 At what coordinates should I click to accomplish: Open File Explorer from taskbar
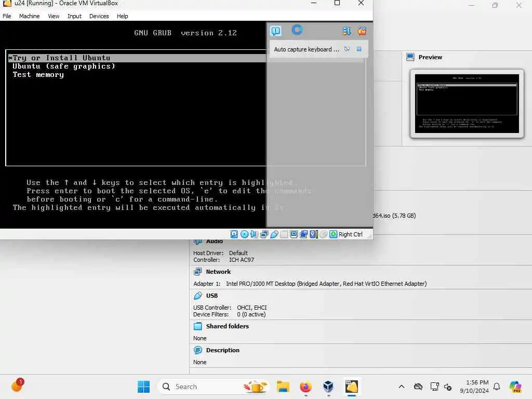(x=283, y=387)
